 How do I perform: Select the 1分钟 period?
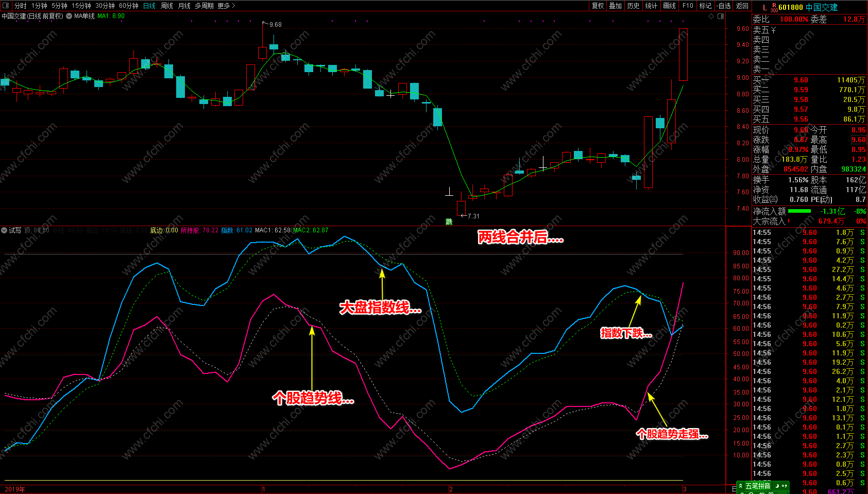pyautogui.click(x=39, y=6)
